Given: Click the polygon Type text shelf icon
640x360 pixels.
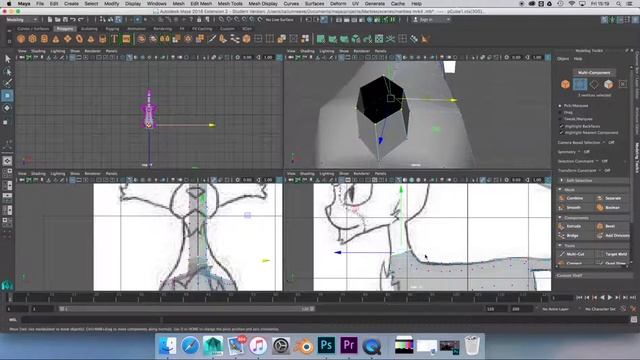Looking at the screenshot, I should (x=114, y=39).
